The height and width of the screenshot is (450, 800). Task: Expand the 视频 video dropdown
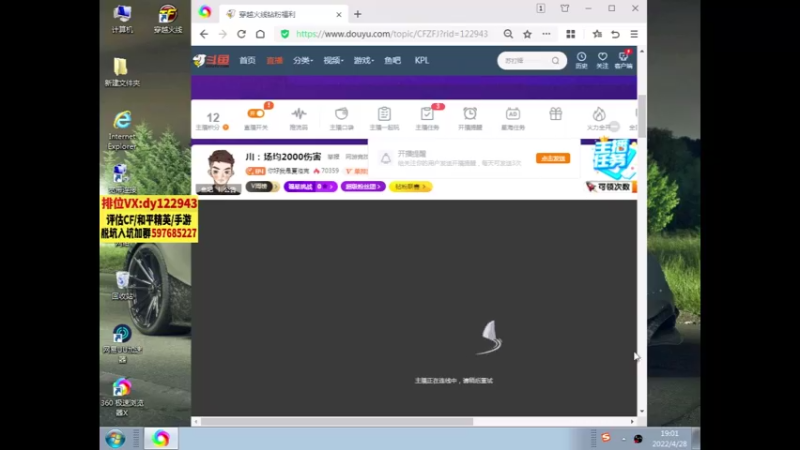[333, 60]
